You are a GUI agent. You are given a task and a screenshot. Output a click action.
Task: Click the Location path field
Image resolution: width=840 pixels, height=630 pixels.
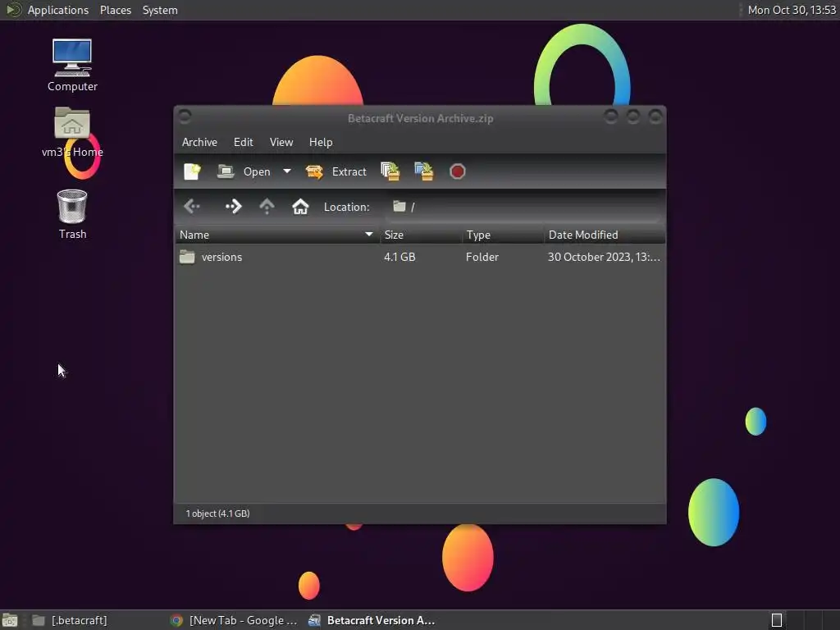coord(523,207)
